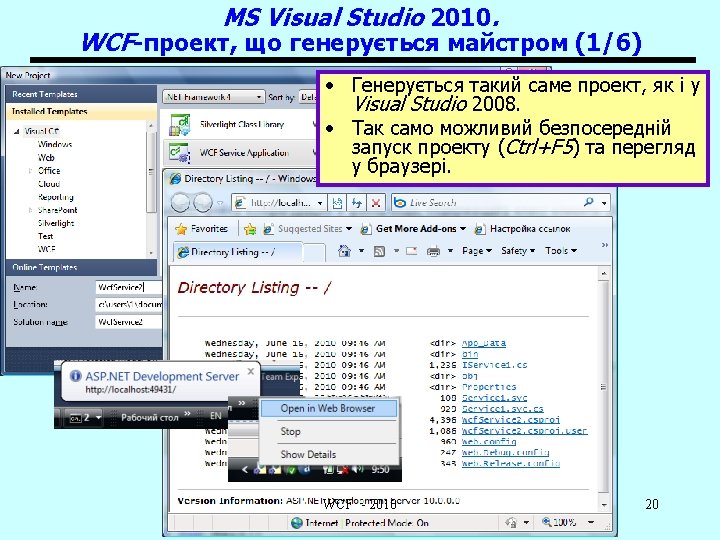Image resolution: width=720 pixels, height=540 pixels.
Task: Open the Web.Release.config link
Action: pos(511,464)
